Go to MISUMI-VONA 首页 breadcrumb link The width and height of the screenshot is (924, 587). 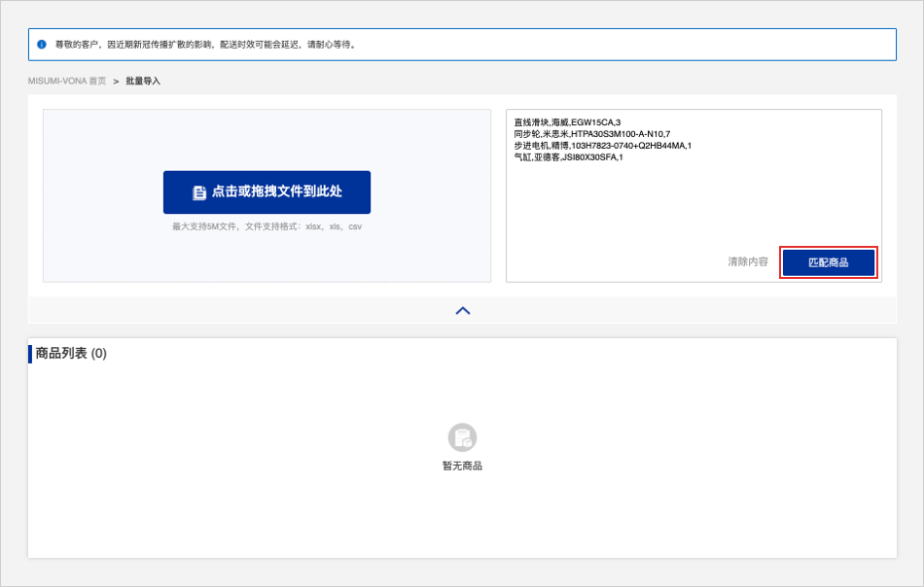click(67, 81)
